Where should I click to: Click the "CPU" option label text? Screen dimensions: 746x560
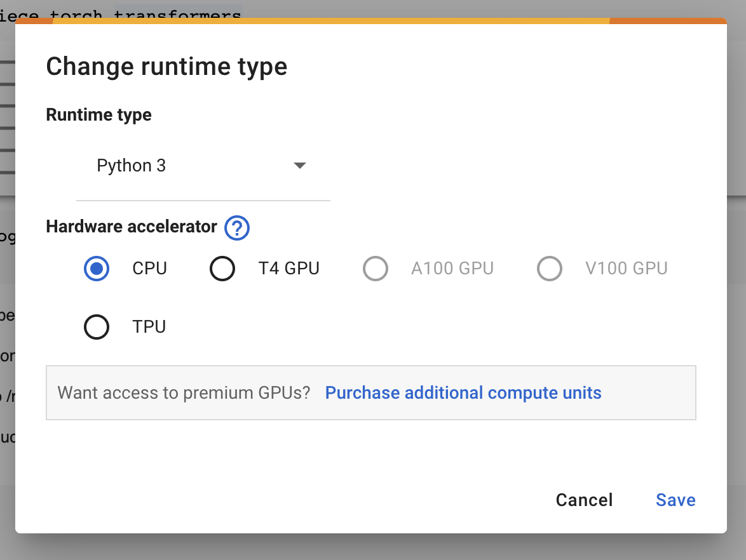point(149,269)
